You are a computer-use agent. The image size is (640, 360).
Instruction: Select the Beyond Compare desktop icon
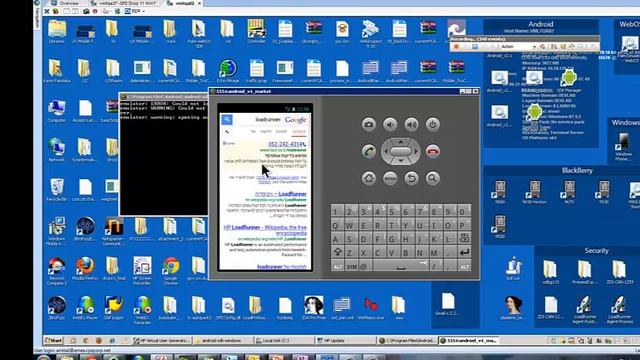56,270
